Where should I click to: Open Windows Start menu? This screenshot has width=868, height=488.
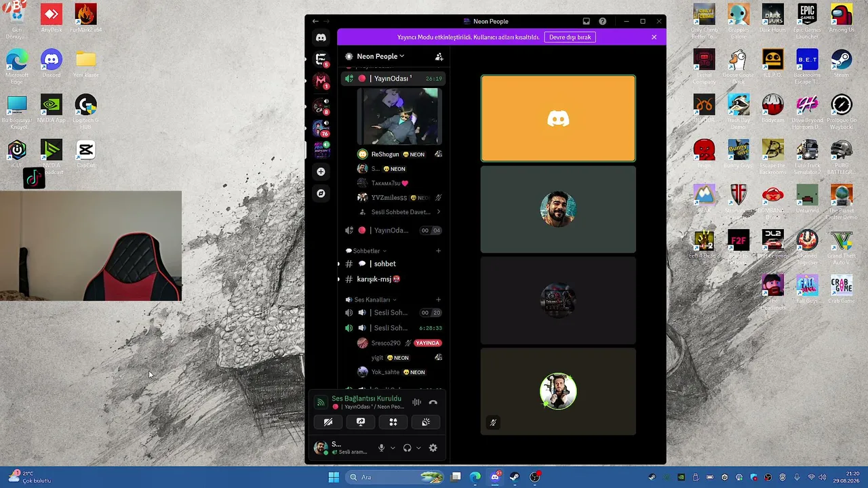(x=334, y=477)
